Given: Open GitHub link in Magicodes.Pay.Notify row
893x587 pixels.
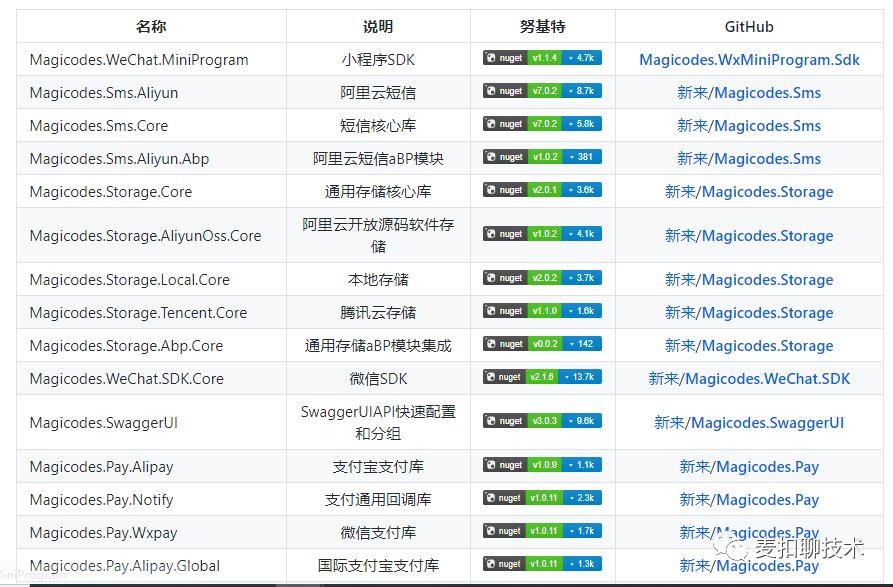Looking at the screenshot, I should click(x=749, y=500).
